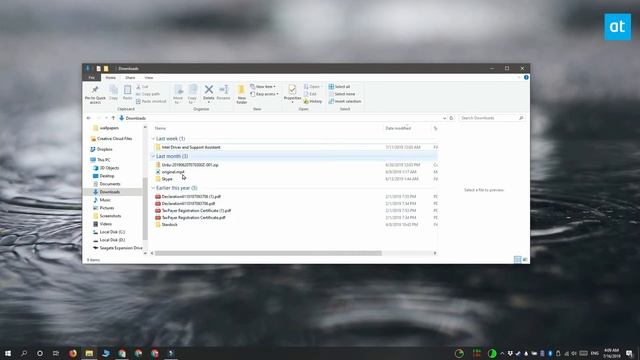Click the Pin to Quick access icon
This screenshot has height=360, width=640.
(x=95, y=90)
